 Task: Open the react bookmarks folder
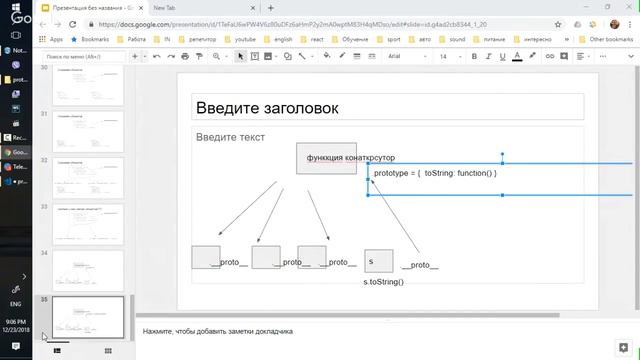pos(312,39)
